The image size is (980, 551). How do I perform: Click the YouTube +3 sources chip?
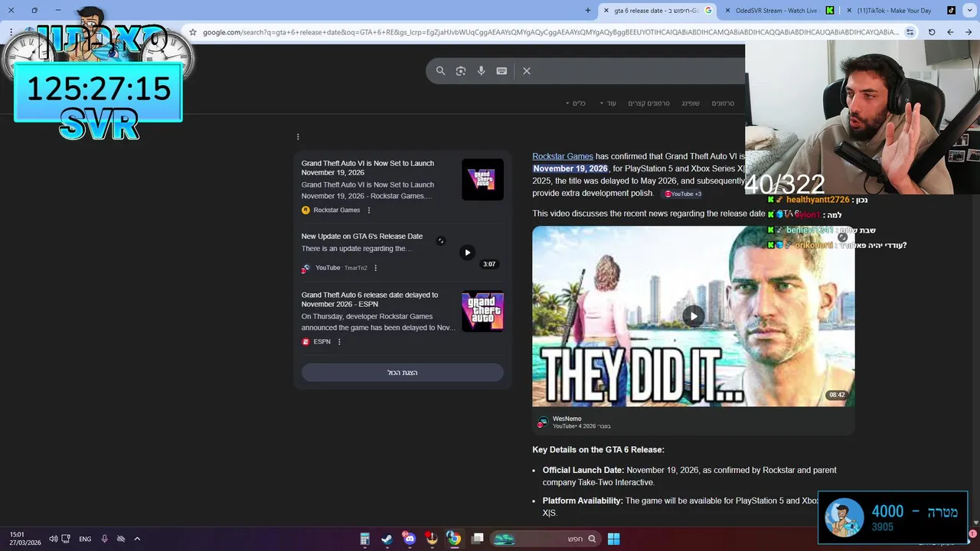pyautogui.click(x=682, y=194)
